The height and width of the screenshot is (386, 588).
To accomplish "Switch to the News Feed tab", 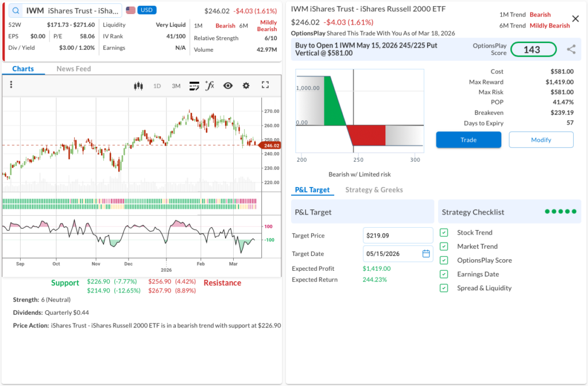I will [x=73, y=69].
